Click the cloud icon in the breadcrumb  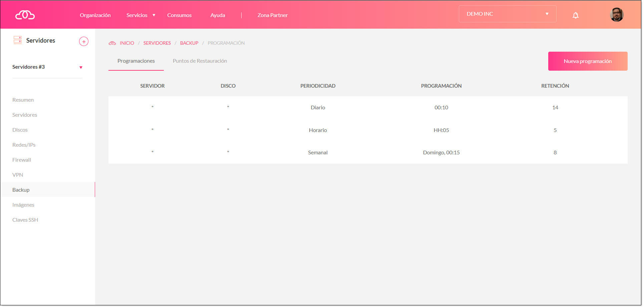click(x=112, y=43)
